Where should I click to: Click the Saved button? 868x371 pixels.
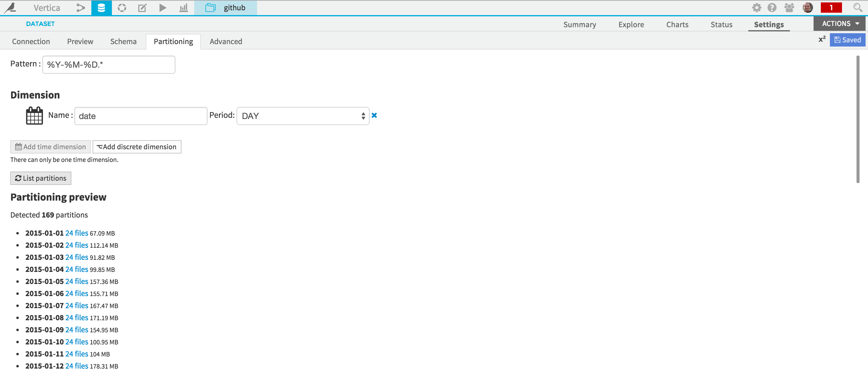[847, 40]
